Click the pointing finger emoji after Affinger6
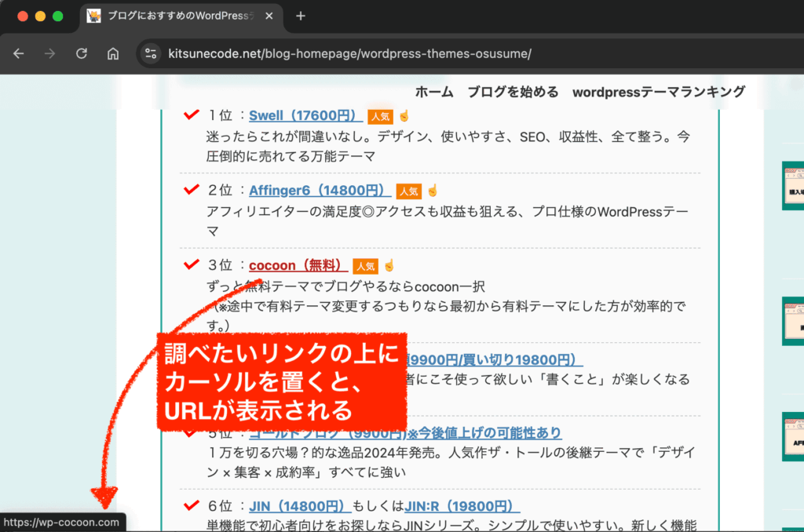Viewport: 804px width, 532px height. (x=433, y=191)
